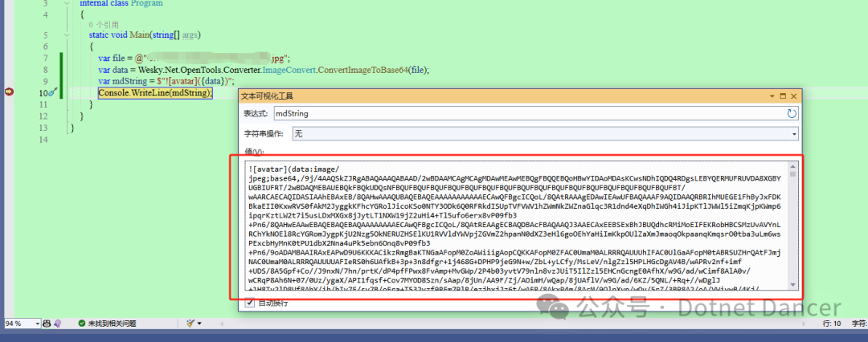Click the 行: 10 line indicator in status bar
The image size is (868, 342).
[x=832, y=324]
